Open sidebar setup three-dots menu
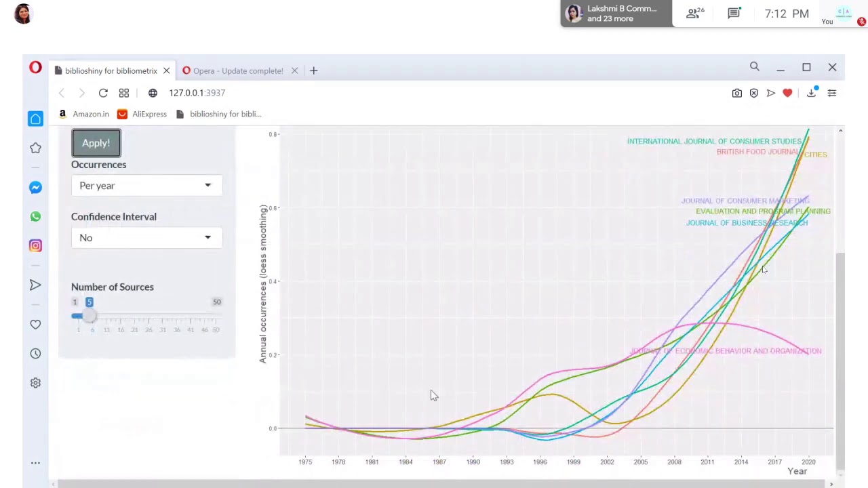Image resolution: width=868 pixels, height=488 pixels. click(x=35, y=463)
